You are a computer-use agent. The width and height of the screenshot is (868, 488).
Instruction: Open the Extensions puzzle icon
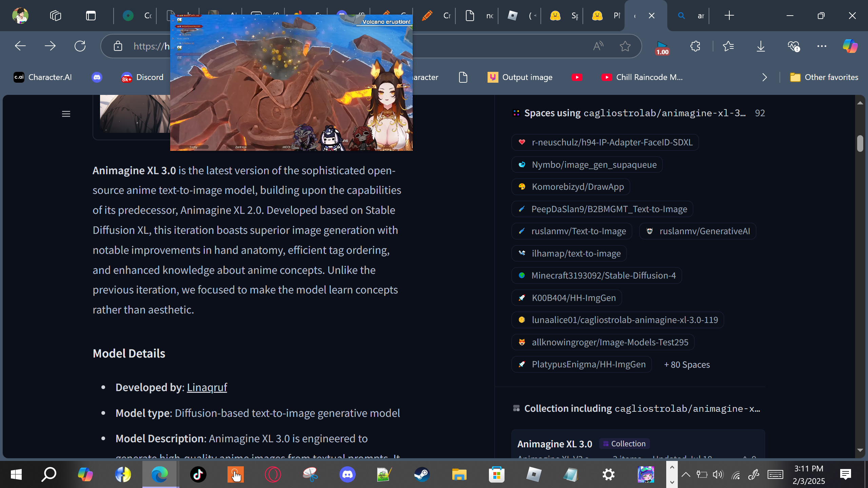click(695, 46)
